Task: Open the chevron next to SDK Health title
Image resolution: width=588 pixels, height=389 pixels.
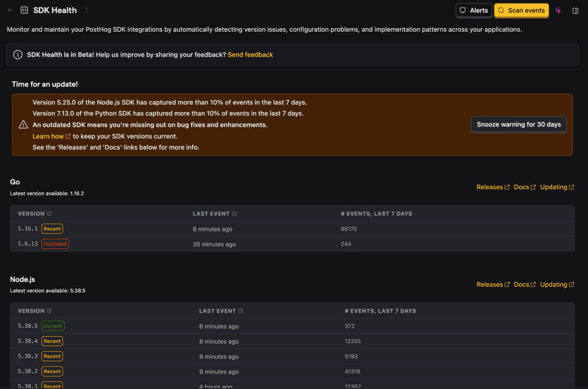Action: [86, 10]
